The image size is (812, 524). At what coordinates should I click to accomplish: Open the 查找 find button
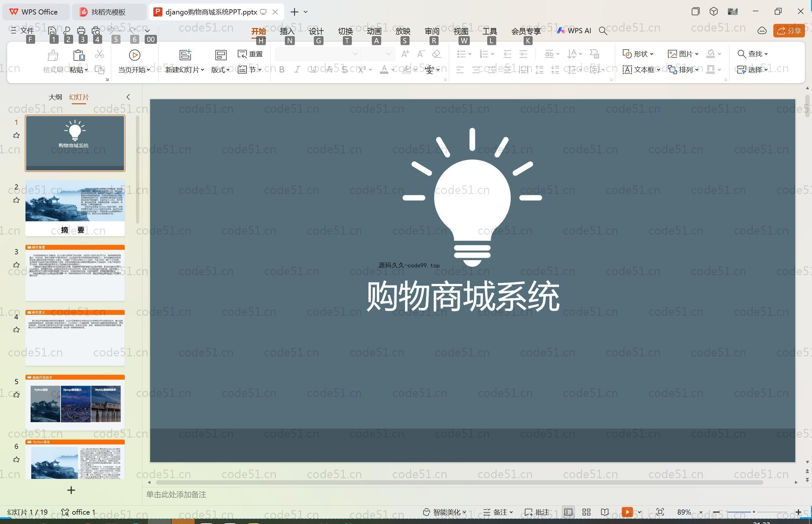[752, 54]
